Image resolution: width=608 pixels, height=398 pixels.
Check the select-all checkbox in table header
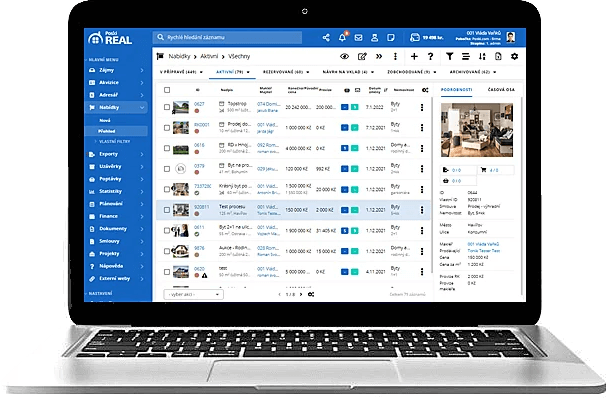[x=167, y=90]
